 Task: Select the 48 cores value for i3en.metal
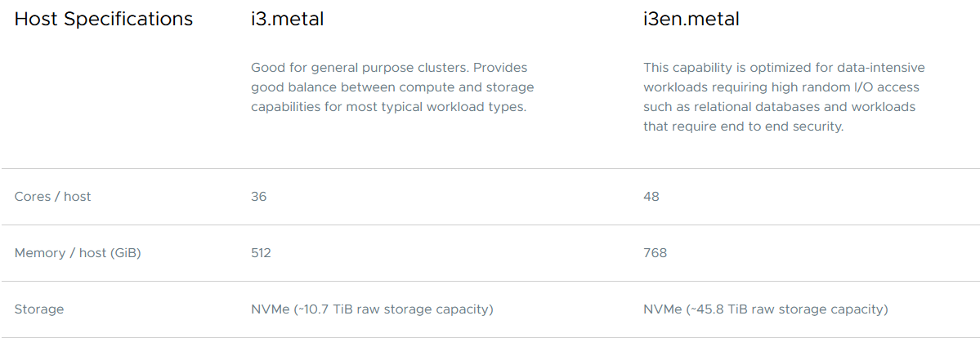pos(651,196)
